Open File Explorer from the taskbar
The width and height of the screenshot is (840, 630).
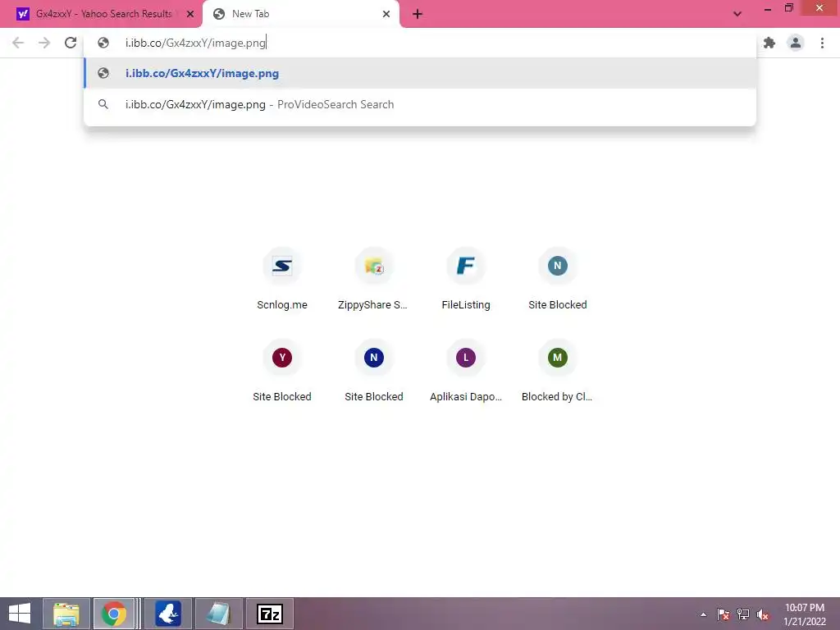click(66, 614)
